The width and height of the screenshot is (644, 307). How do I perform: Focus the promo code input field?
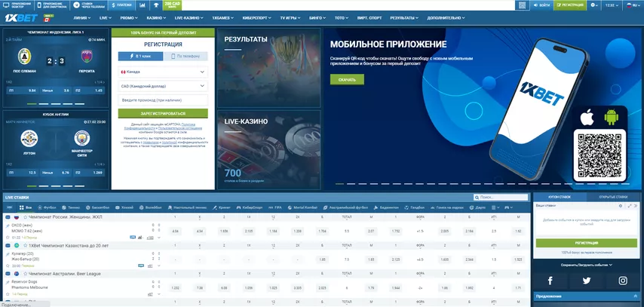coord(163,100)
